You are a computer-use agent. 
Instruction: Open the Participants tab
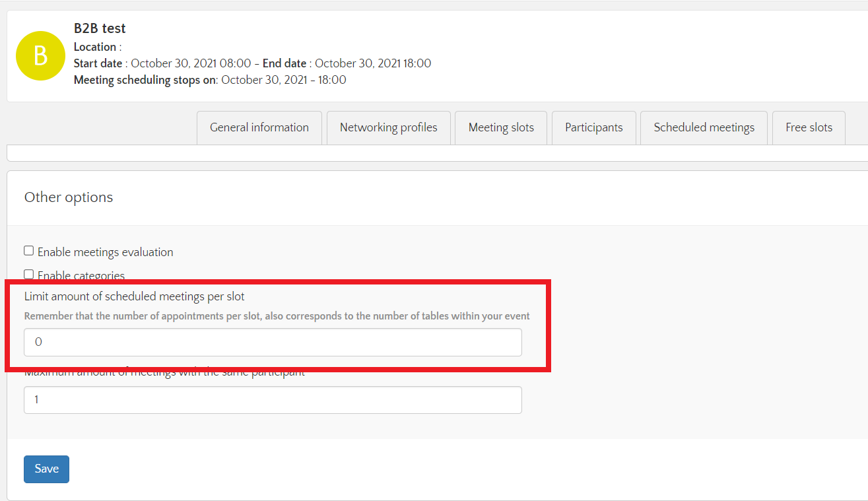pyautogui.click(x=593, y=127)
